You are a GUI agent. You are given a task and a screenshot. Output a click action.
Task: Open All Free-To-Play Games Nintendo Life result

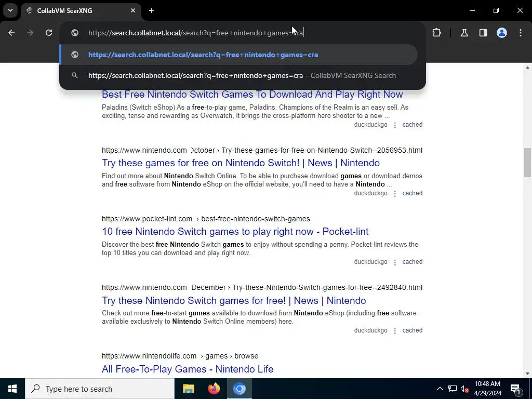click(188, 369)
